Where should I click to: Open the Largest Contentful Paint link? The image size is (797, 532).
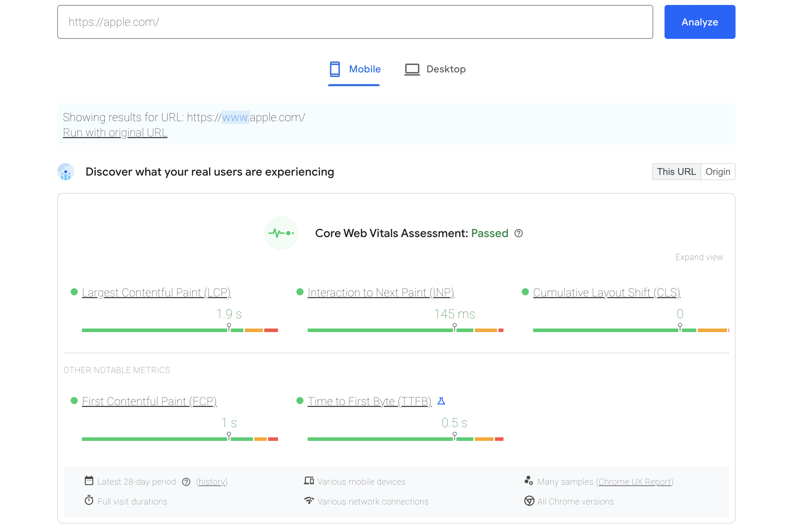156,292
